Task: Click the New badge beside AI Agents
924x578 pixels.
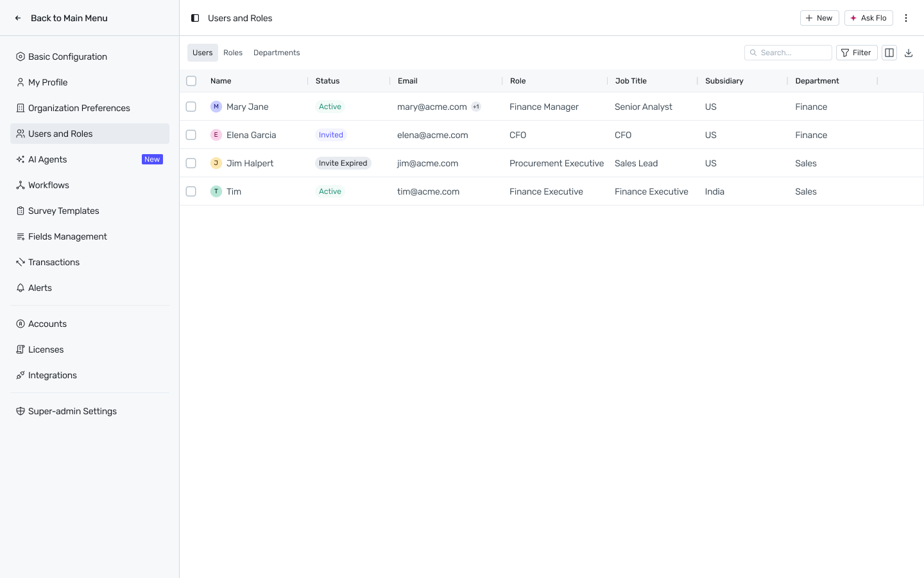Action: [x=152, y=159]
